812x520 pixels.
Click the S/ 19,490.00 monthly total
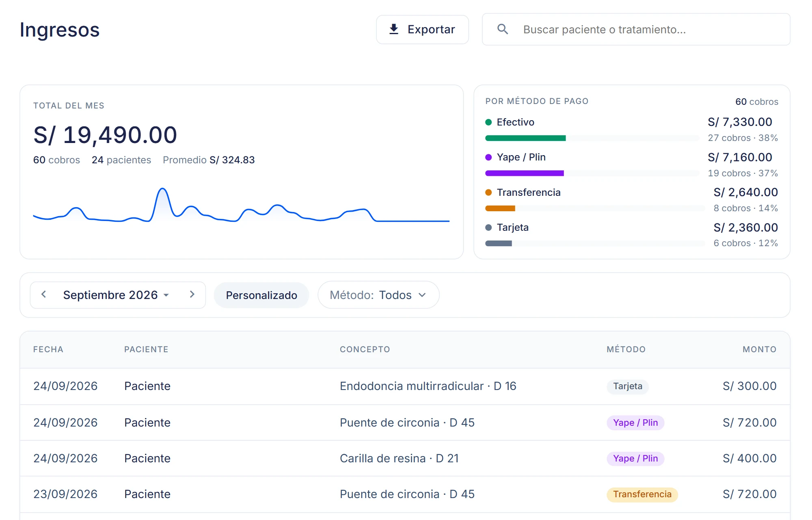tap(105, 135)
